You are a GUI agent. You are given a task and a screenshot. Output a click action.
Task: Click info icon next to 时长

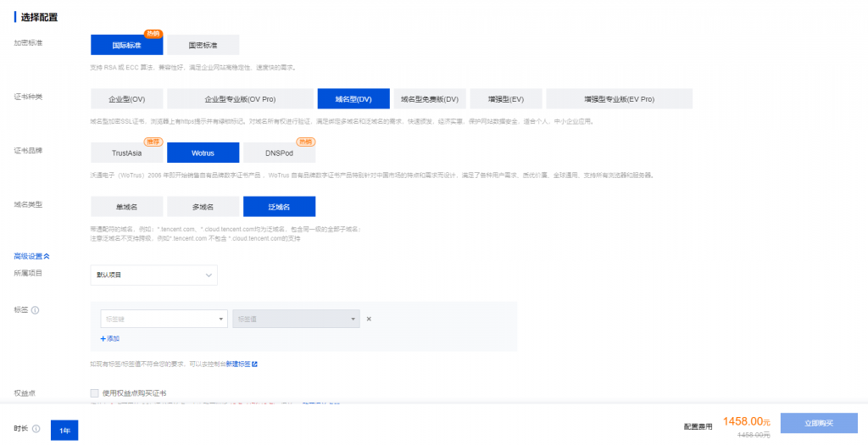36,428
